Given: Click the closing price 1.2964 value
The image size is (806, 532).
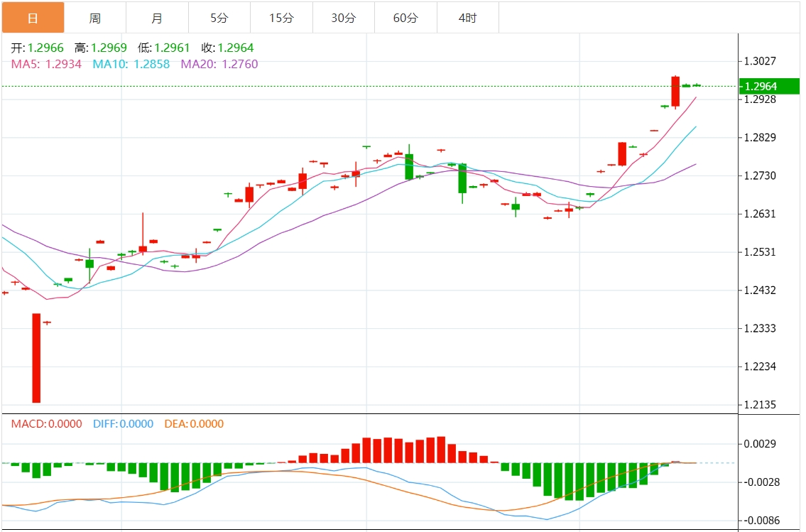Looking at the screenshot, I should point(236,48).
